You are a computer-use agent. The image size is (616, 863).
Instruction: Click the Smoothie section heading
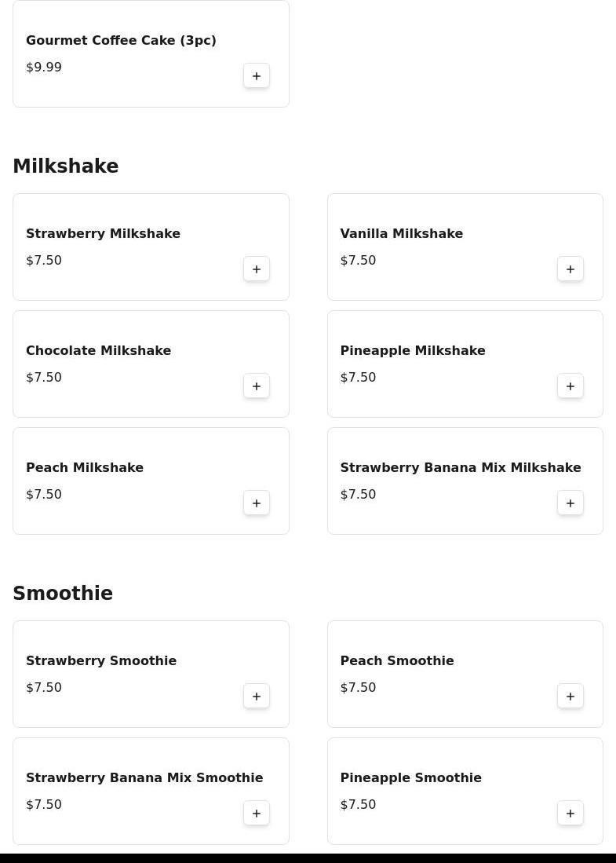(x=63, y=593)
